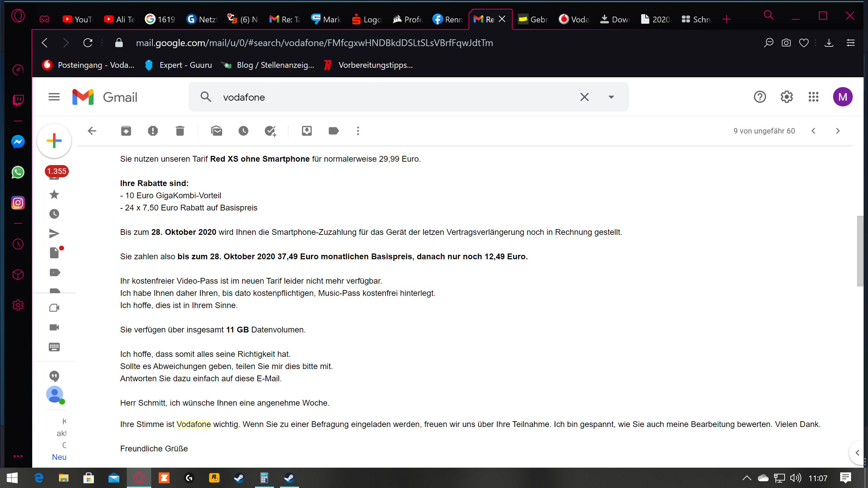This screenshot has width=868, height=488.
Task: Open the three-dot More actions menu
Action: (x=358, y=131)
